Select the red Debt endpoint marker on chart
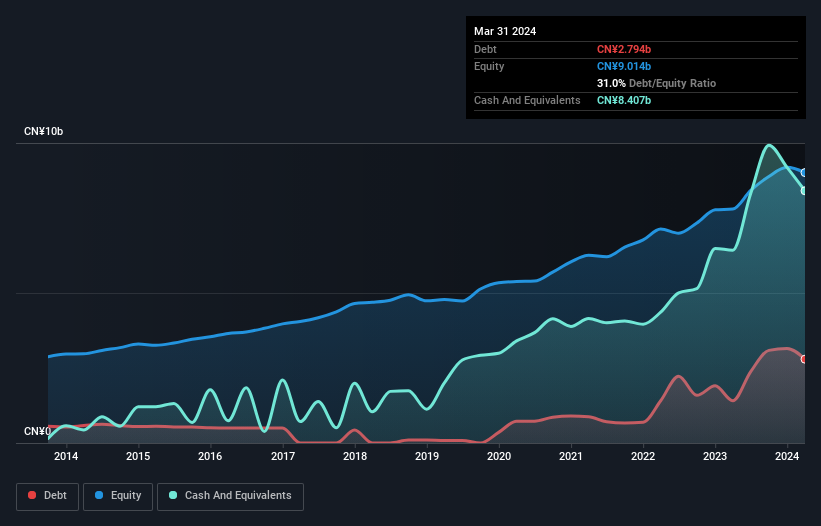 [x=804, y=359]
